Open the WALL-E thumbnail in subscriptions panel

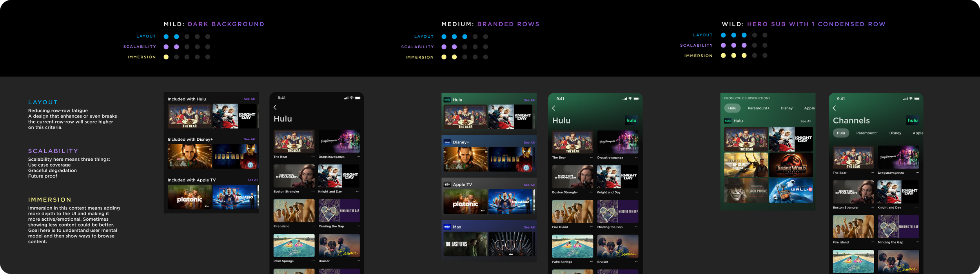tap(791, 191)
